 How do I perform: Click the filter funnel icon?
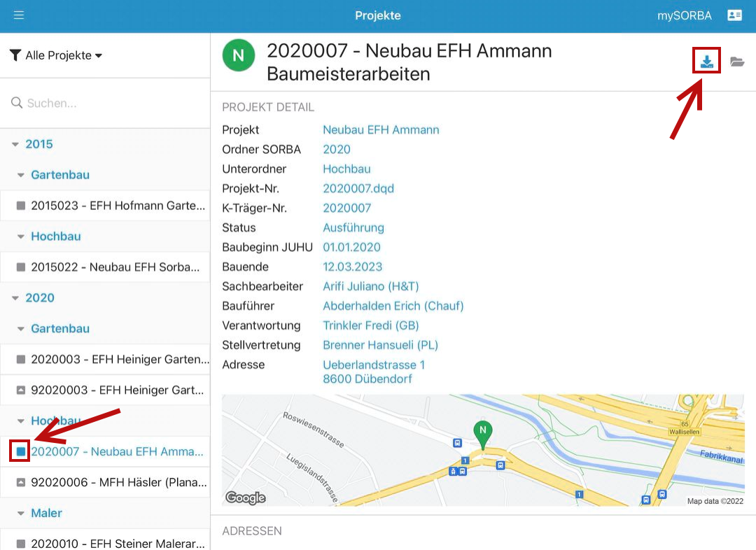[15, 55]
